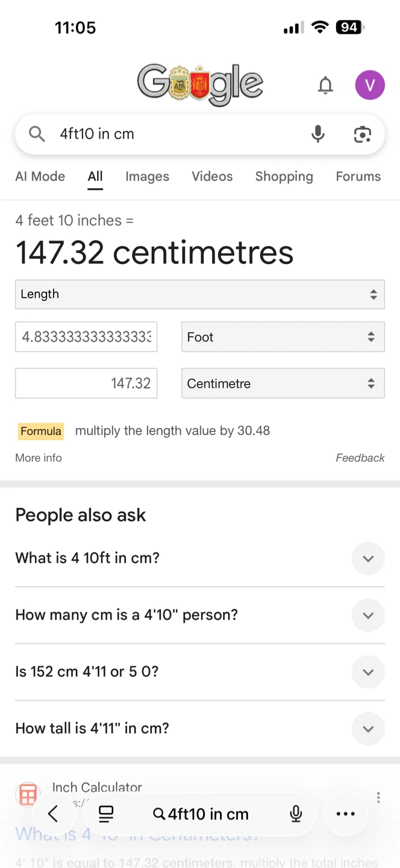400x868 pixels.
Task: Tap the magnifier icon in search box
Action: [37, 134]
